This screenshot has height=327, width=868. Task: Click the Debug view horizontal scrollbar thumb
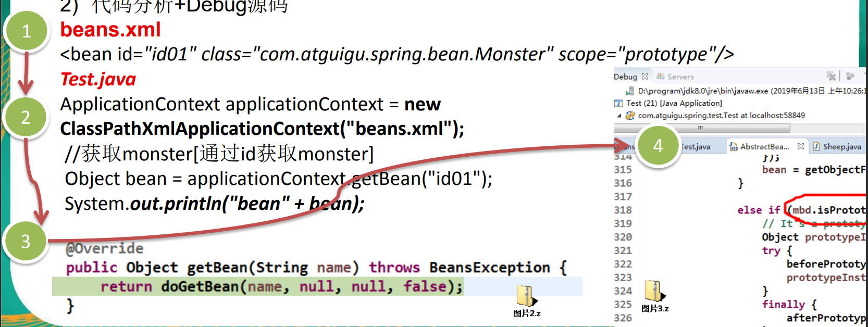[x=702, y=128]
